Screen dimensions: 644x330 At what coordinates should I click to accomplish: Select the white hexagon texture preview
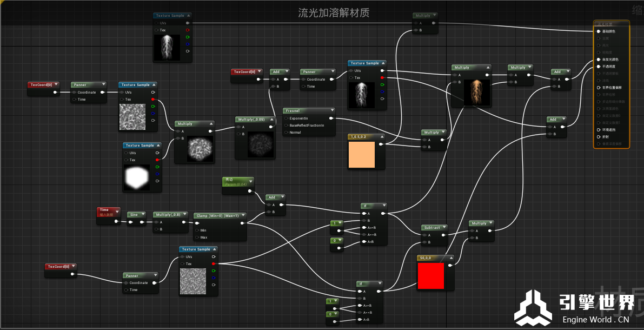tap(137, 177)
